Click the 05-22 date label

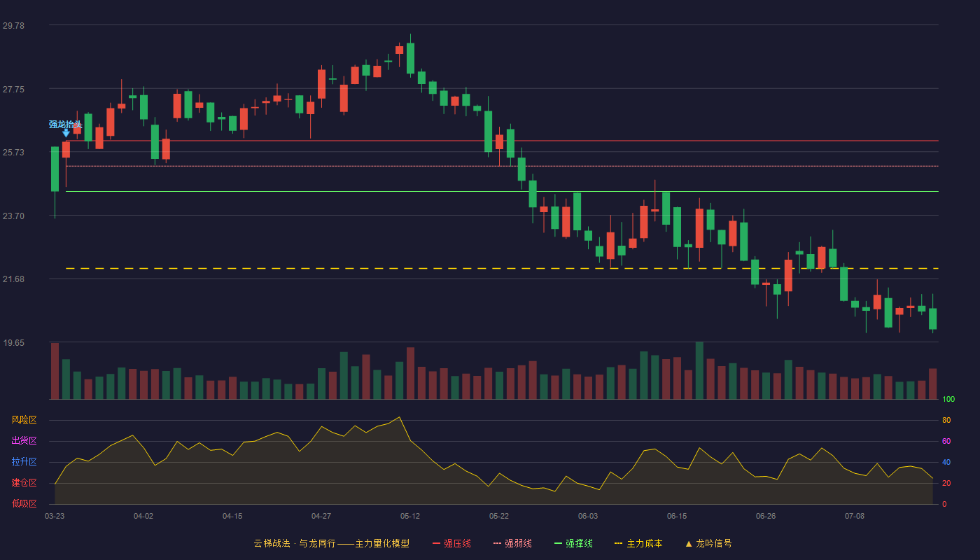(x=499, y=516)
